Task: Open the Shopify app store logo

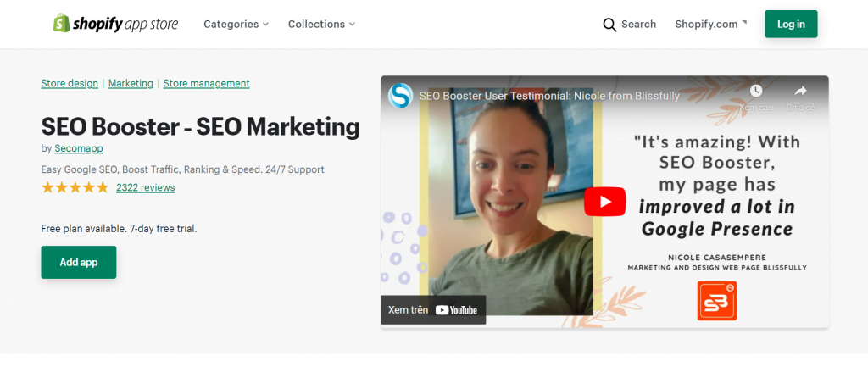Action: click(x=115, y=24)
